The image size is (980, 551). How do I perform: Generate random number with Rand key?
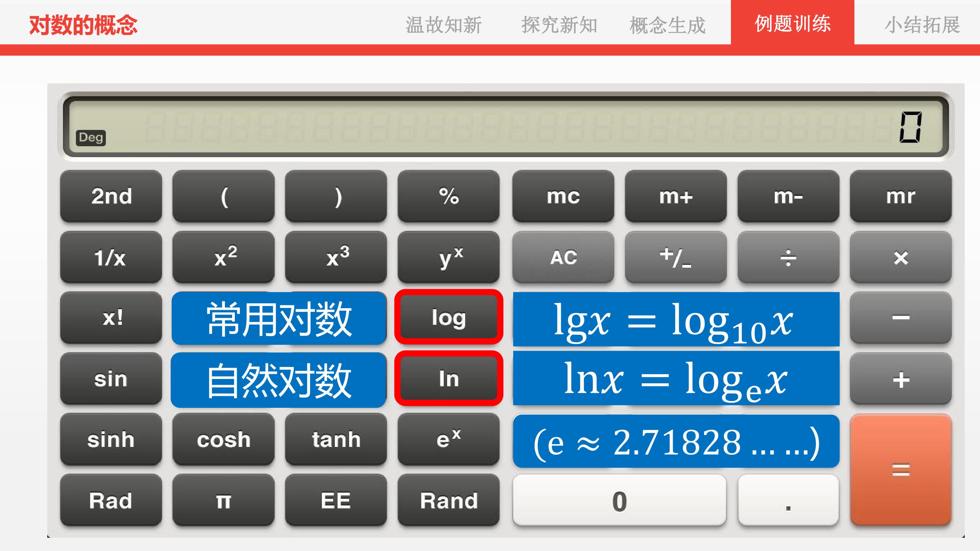point(449,500)
